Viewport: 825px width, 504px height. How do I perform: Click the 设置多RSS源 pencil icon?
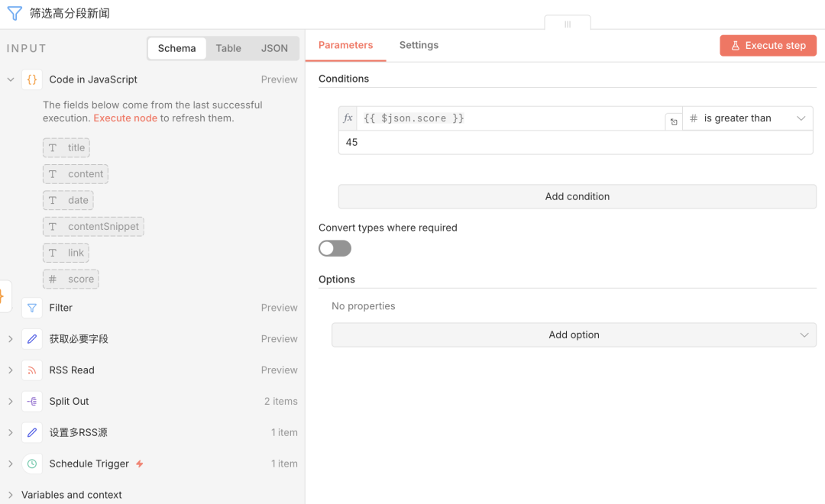pos(32,432)
